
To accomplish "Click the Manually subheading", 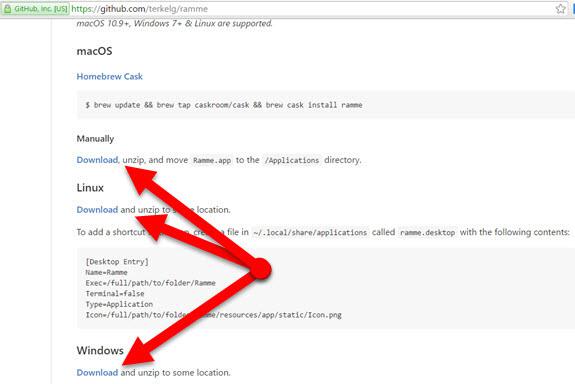I will coord(95,139).
